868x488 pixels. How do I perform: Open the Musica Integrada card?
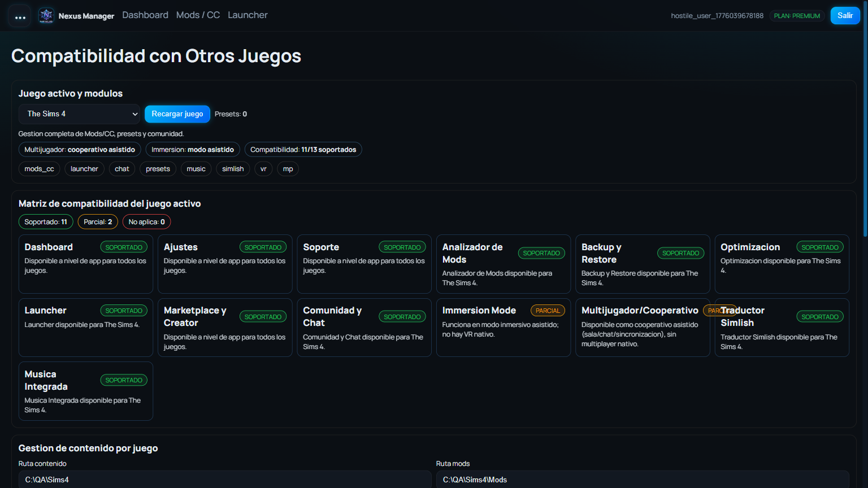tap(86, 391)
